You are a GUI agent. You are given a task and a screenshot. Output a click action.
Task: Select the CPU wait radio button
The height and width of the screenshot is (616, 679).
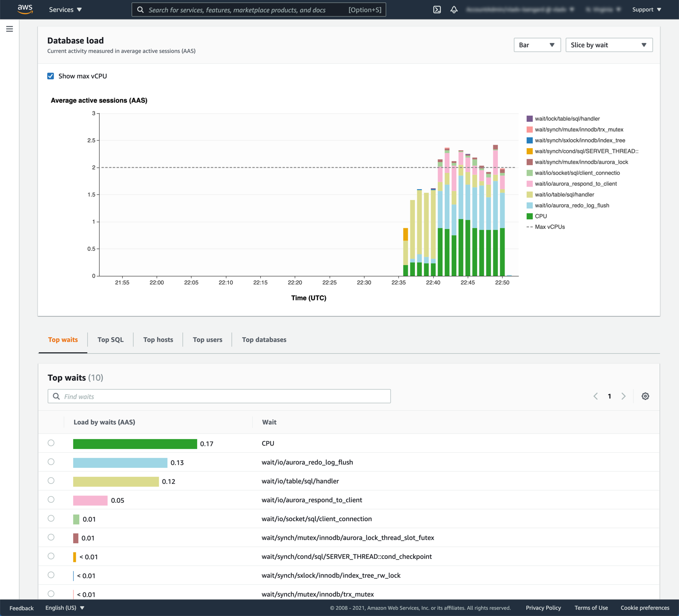[51, 443]
